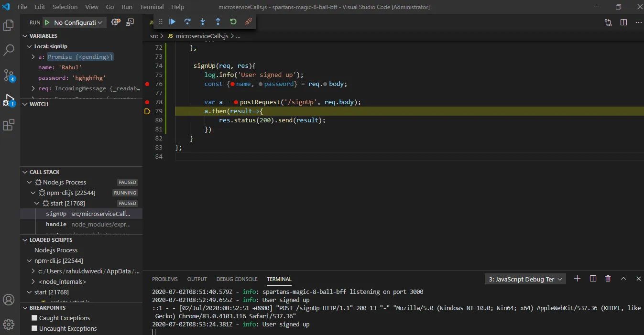Open the Terminal menu in menu bar
Screen dimensions: 644x335
coord(152,7)
